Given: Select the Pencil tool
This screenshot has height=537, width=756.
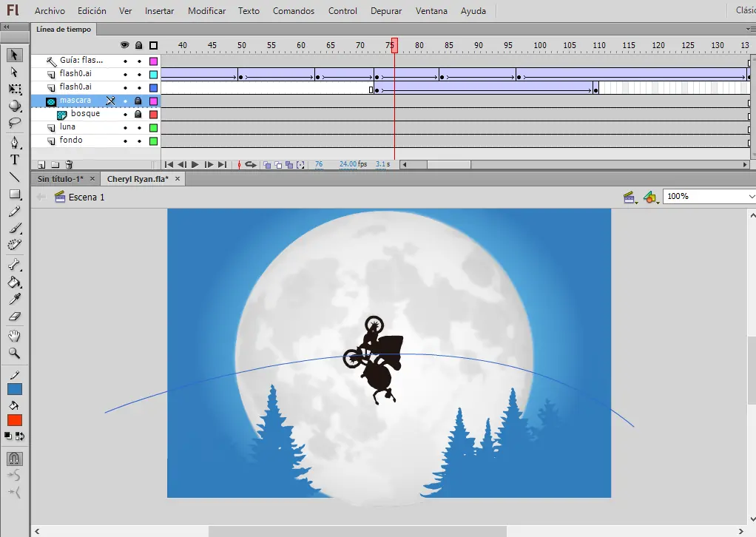Looking at the screenshot, I should 15,211.
